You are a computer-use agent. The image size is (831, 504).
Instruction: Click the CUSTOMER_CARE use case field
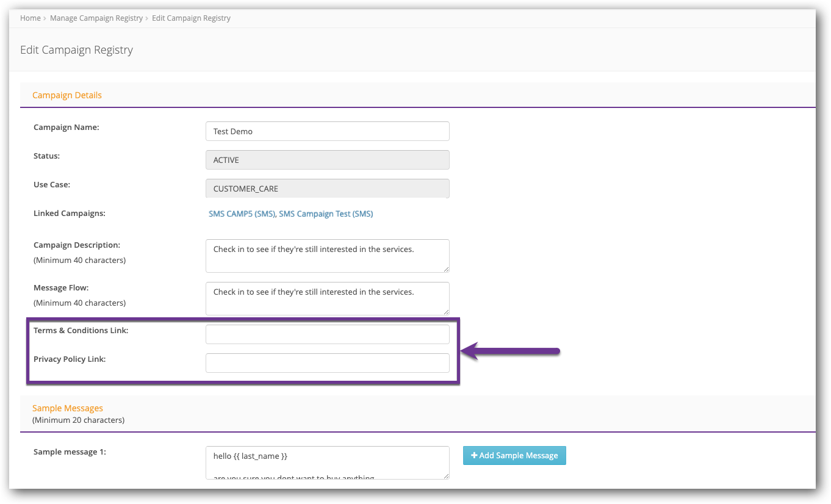point(327,188)
